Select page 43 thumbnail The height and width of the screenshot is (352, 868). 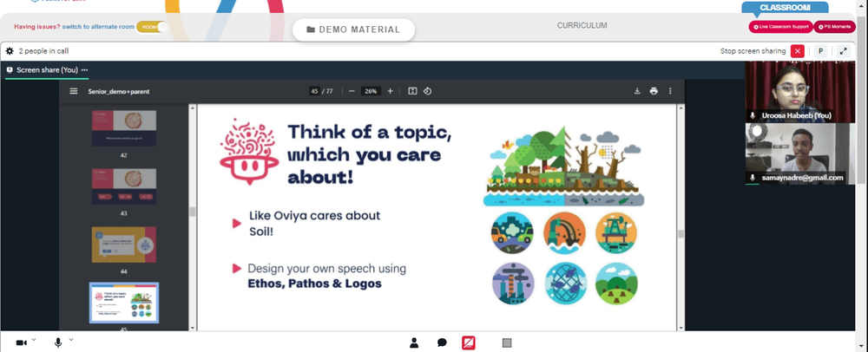[124, 186]
